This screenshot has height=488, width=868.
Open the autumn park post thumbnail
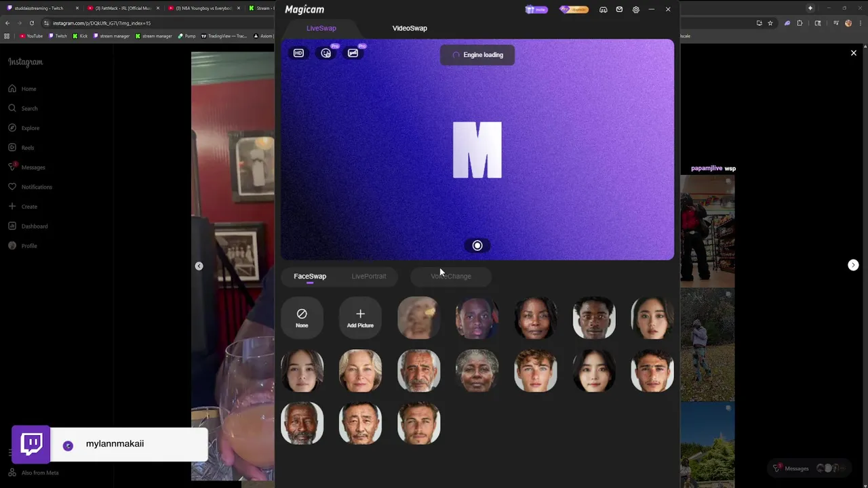(707, 344)
